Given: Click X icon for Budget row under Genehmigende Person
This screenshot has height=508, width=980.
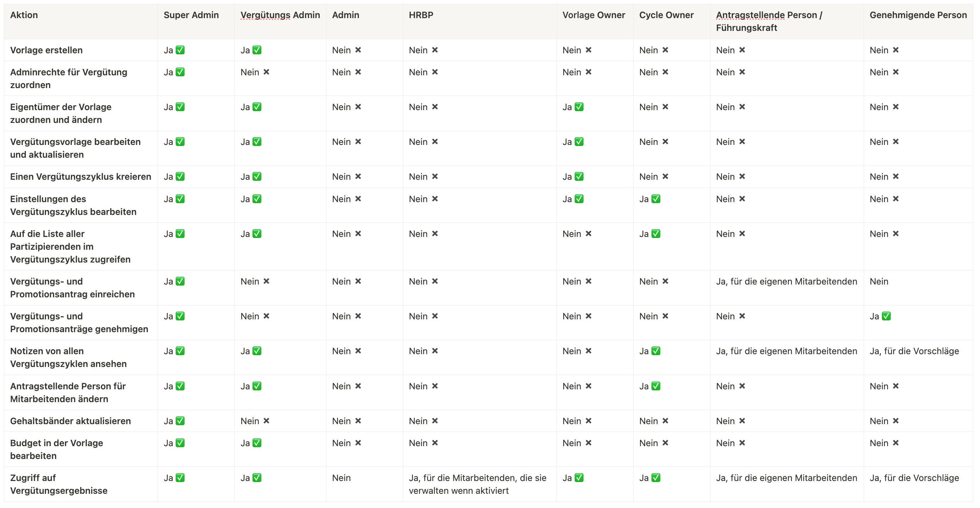Looking at the screenshot, I should [896, 443].
